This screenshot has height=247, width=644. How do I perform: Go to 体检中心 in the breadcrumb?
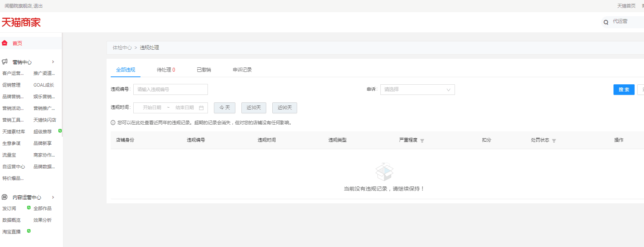122,47
